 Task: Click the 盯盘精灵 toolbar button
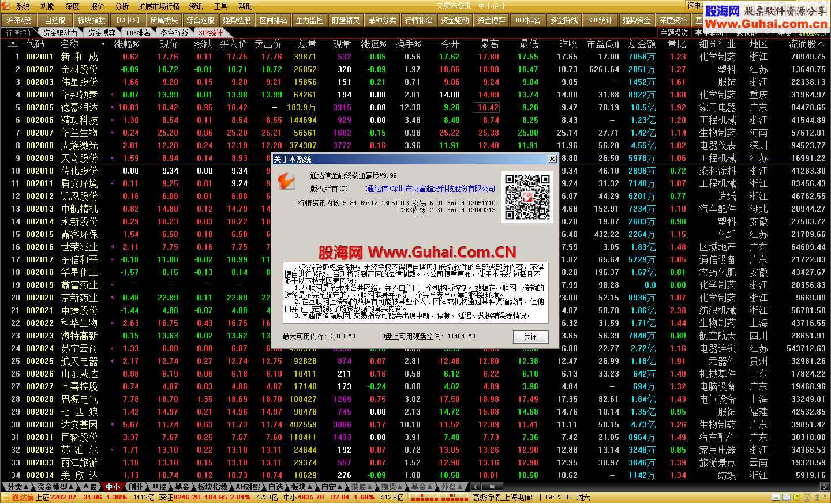click(346, 20)
